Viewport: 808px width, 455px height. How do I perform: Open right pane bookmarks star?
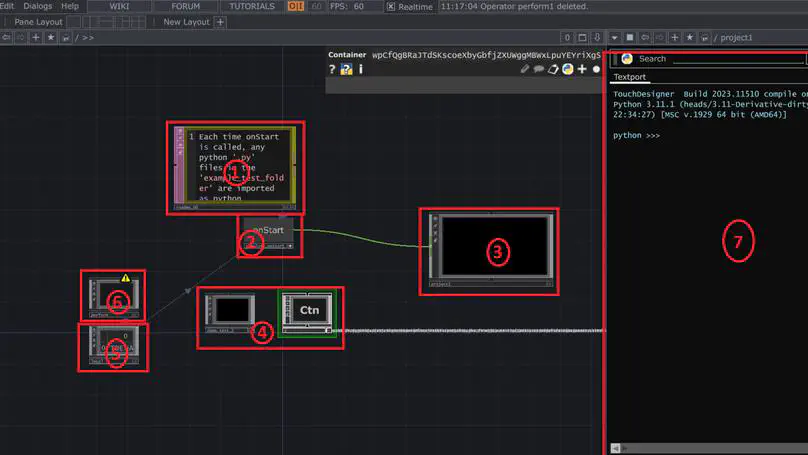[689, 38]
